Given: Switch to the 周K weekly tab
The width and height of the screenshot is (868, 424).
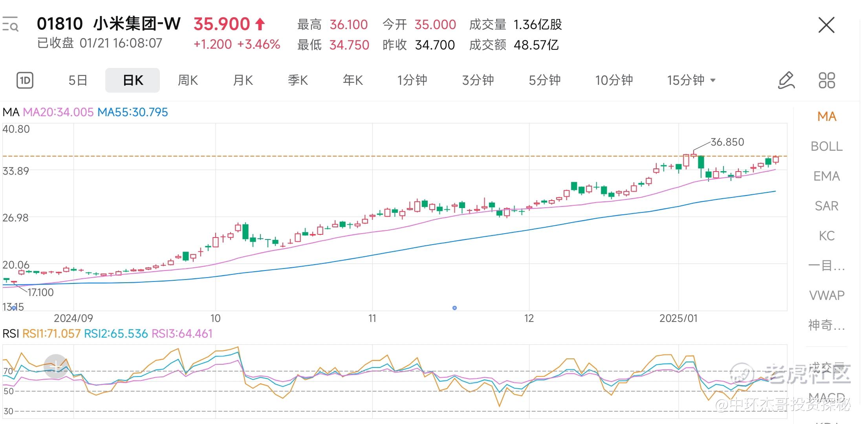Looking at the screenshot, I should point(188,80).
